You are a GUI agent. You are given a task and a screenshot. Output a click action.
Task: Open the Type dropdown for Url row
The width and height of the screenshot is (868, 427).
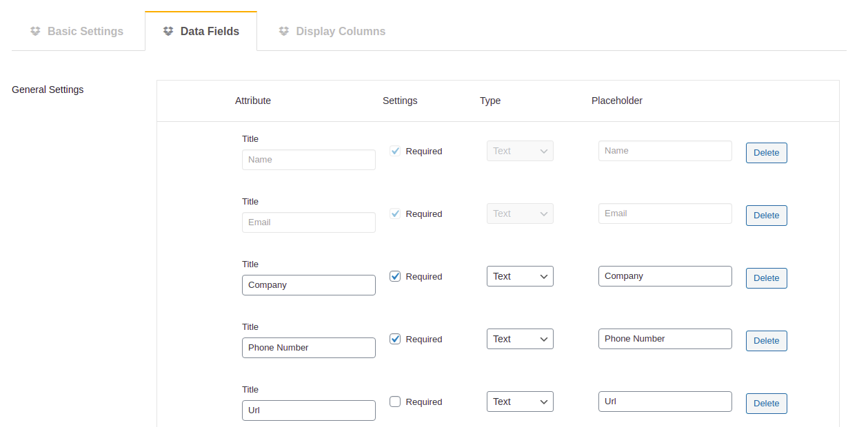[x=520, y=402]
